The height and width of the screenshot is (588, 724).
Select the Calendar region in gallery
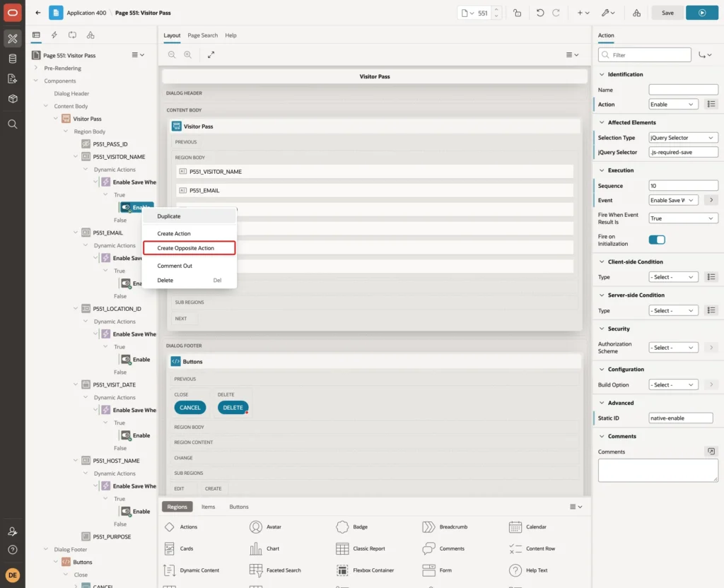click(527, 527)
